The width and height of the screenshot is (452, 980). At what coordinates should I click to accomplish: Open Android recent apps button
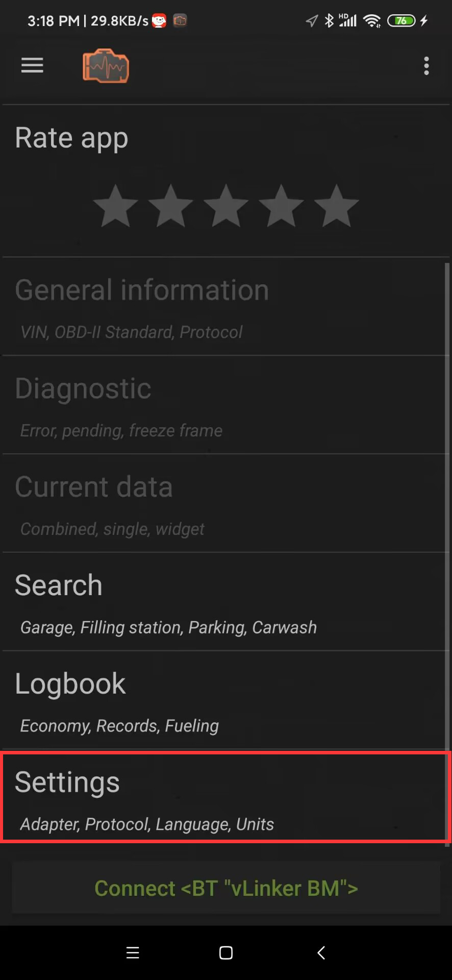click(x=133, y=952)
